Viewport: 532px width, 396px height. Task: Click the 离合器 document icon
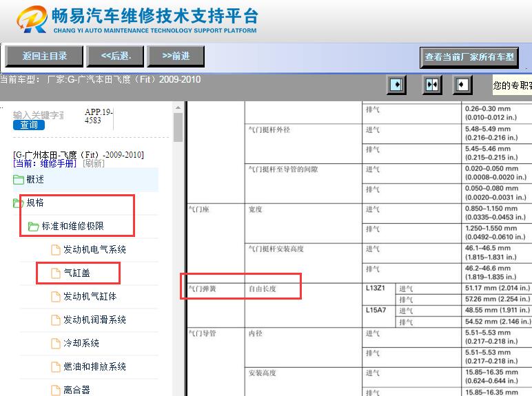click(x=56, y=390)
